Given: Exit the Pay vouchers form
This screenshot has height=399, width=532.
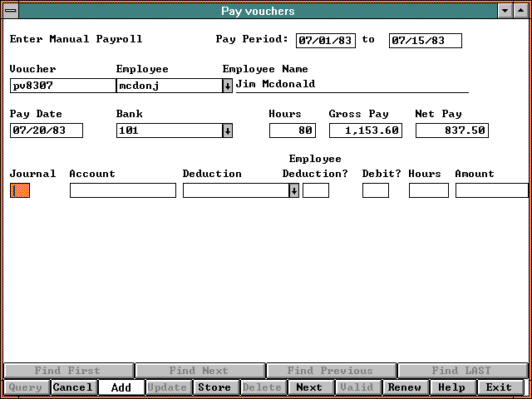Looking at the screenshot, I should [499, 387].
